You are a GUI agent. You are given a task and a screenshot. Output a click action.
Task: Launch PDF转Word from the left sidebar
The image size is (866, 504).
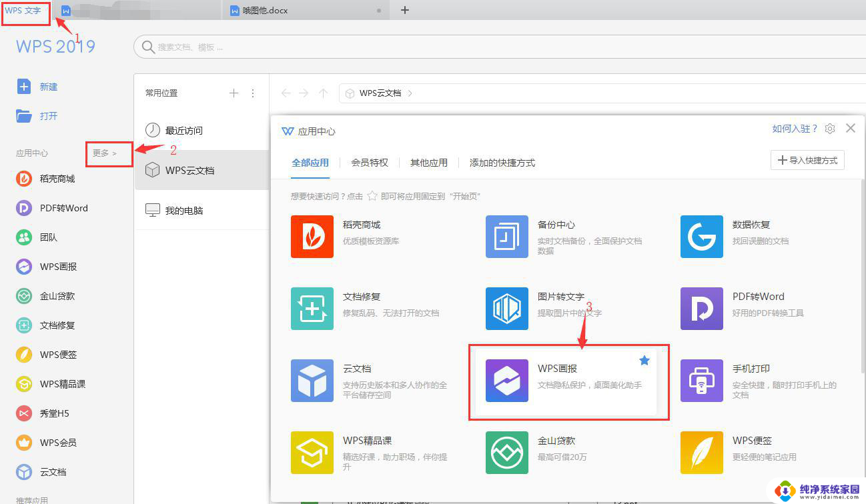coord(52,208)
